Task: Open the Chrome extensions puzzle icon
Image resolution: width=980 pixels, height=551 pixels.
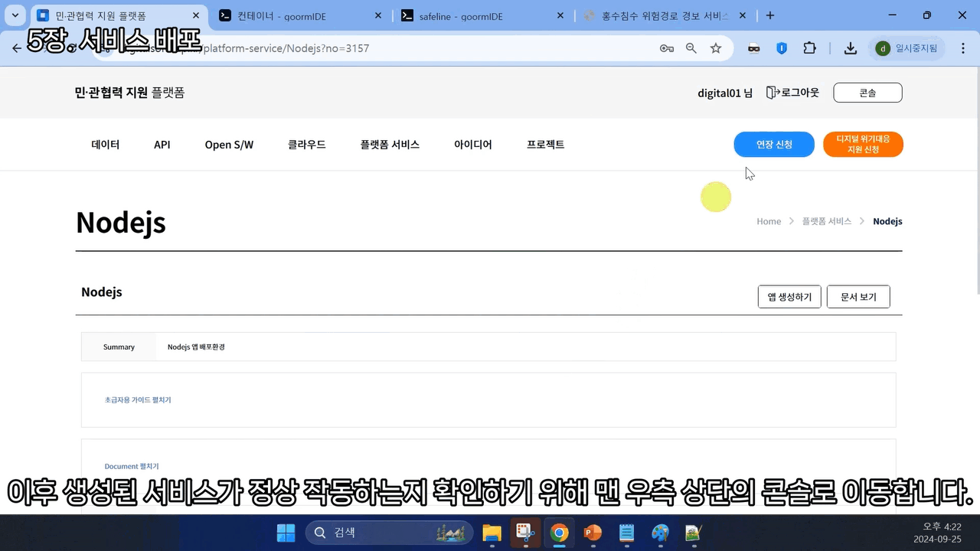Action: click(809, 48)
